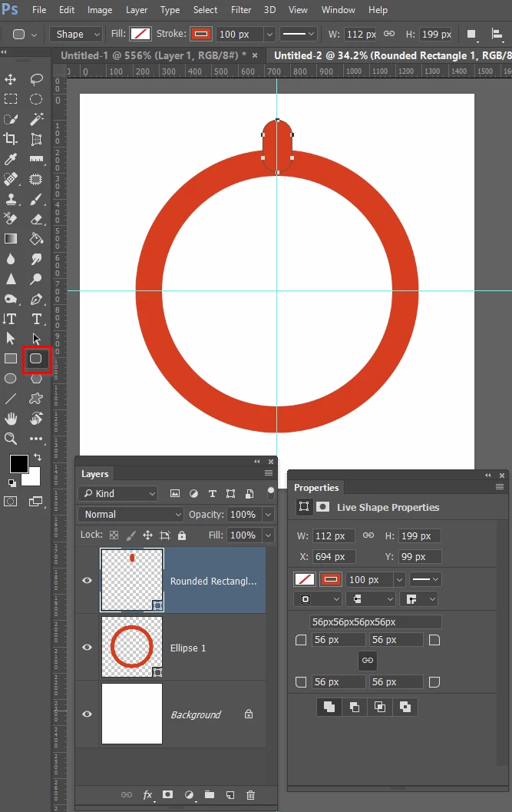Toggle lock transparent pixels

click(114, 535)
